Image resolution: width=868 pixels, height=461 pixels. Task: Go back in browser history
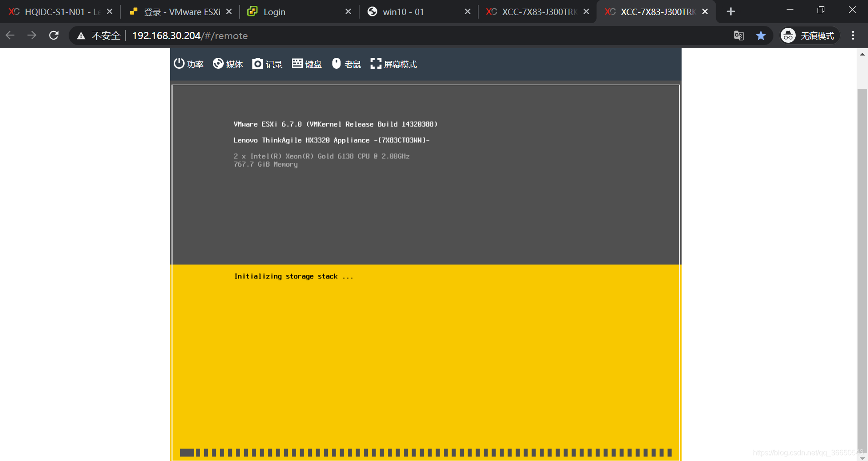coord(10,35)
